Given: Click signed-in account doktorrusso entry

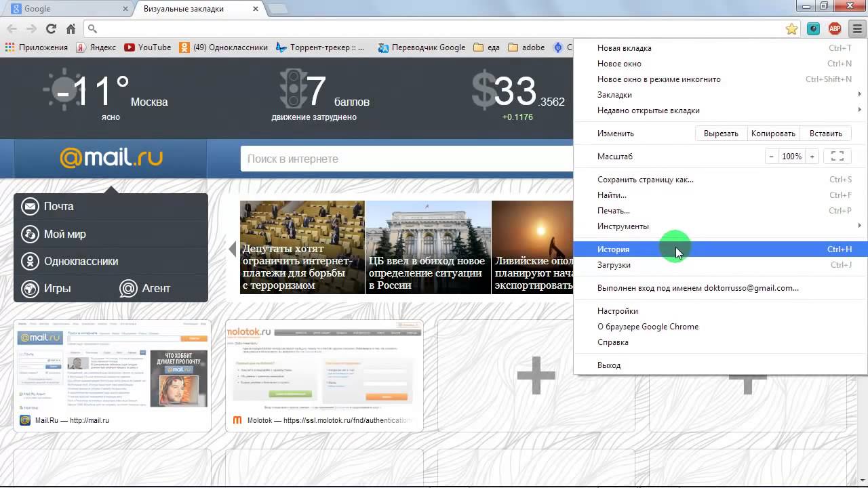Looking at the screenshot, I should [x=720, y=288].
